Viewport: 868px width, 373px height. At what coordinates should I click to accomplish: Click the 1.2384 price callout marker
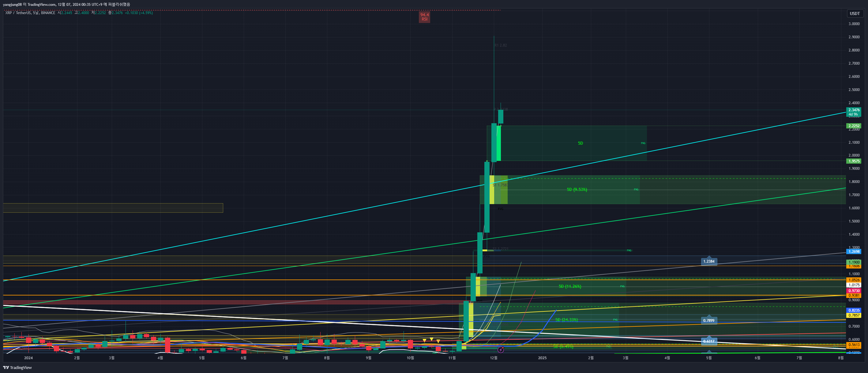tap(708, 261)
